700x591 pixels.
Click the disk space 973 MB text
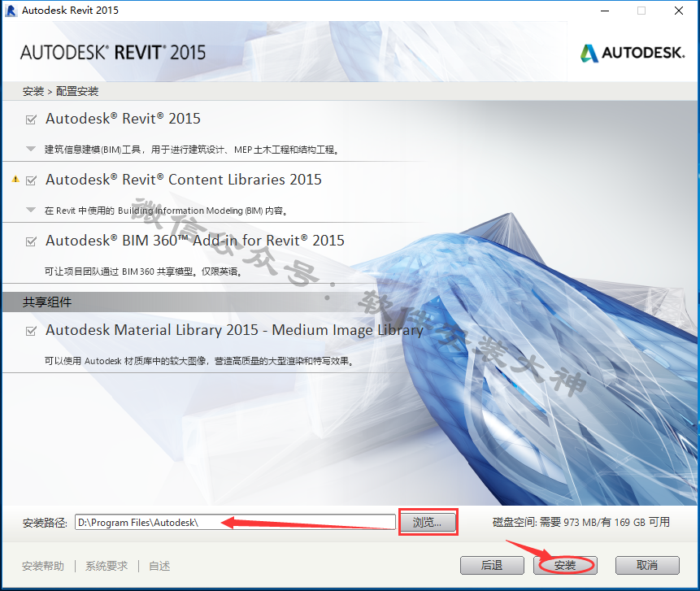(581, 522)
